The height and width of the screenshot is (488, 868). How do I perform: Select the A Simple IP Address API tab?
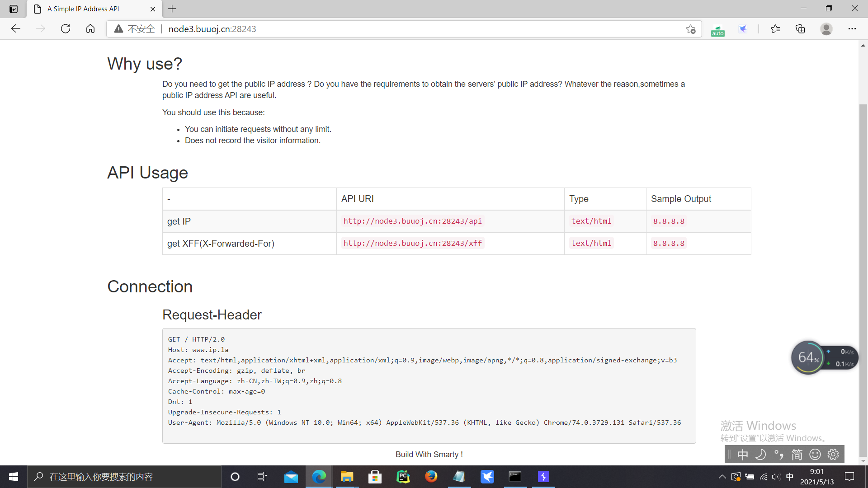tap(84, 9)
